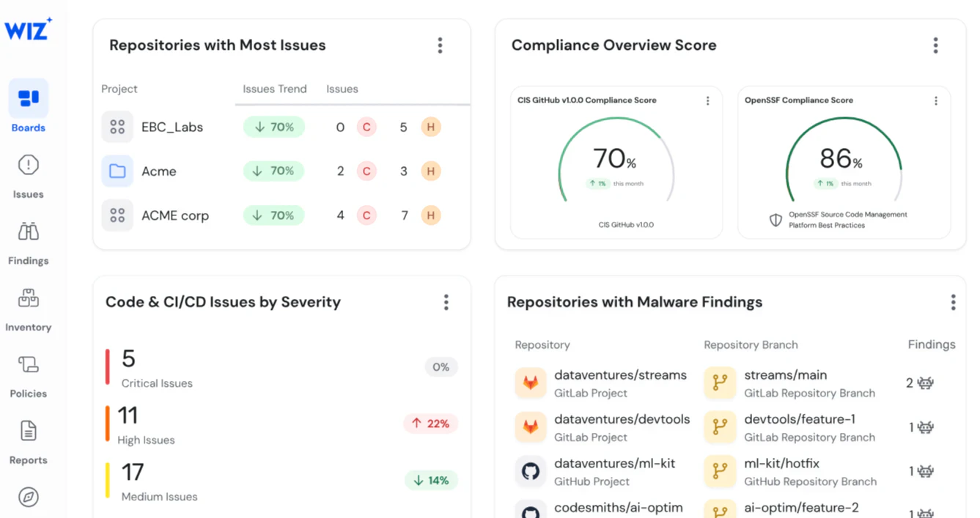Open Repositories with Most Issues options menu
980x518 pixels.
[440, 45]
